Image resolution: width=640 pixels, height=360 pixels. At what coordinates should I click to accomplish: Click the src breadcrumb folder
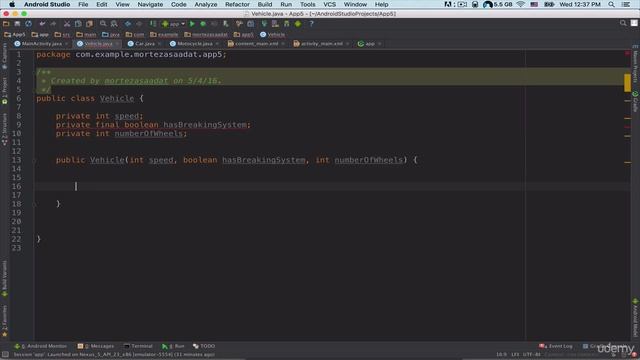[x=62, y=35]
